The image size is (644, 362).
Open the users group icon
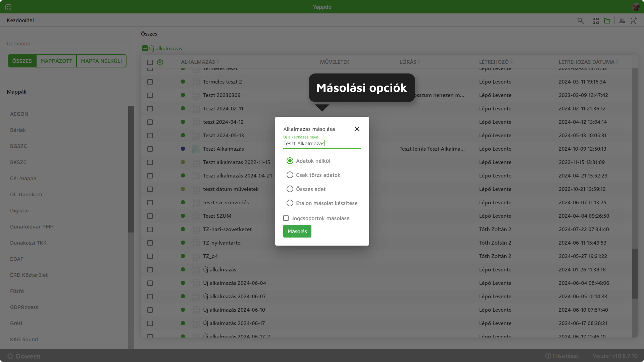(622, 21)
